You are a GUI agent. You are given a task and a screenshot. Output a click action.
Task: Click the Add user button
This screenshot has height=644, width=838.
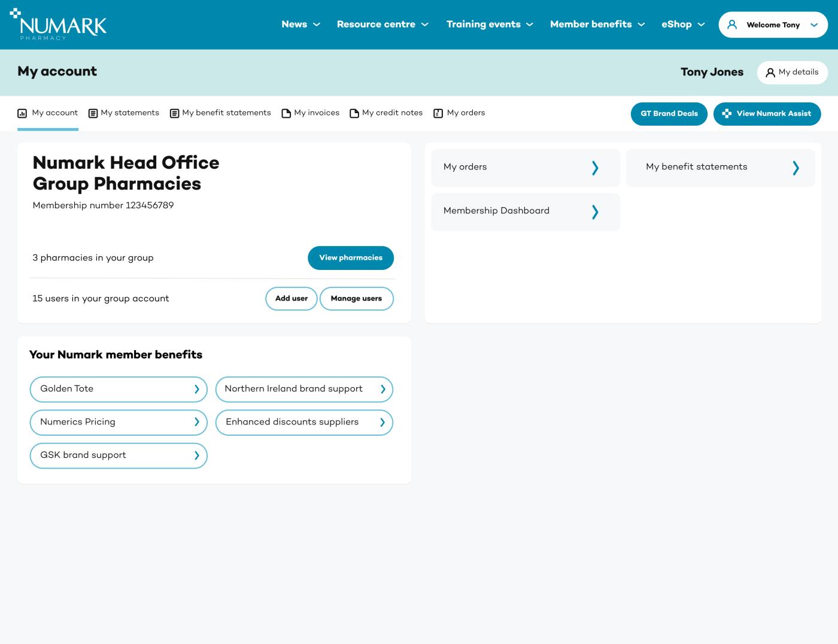(x=292, y=299)
